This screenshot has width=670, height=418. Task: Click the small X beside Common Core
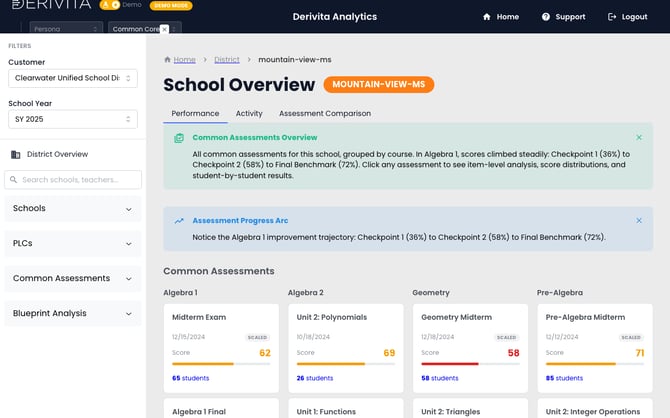[x=164, y=29]
